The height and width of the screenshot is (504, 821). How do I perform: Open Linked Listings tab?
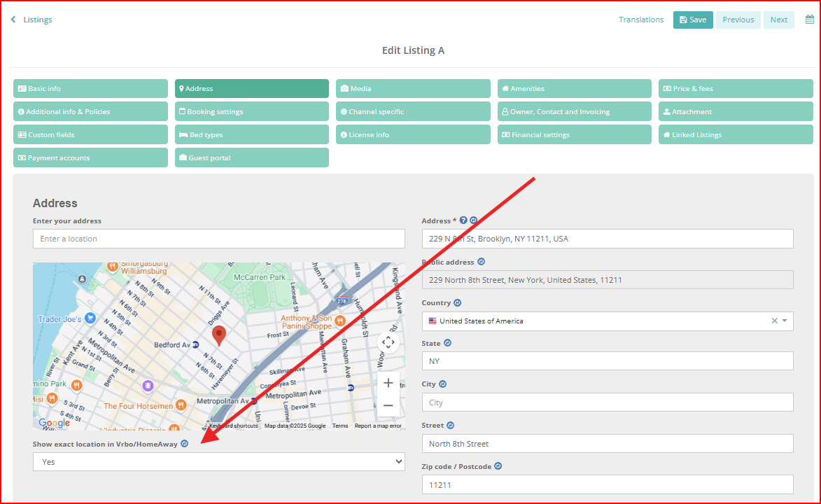(736, 134)
